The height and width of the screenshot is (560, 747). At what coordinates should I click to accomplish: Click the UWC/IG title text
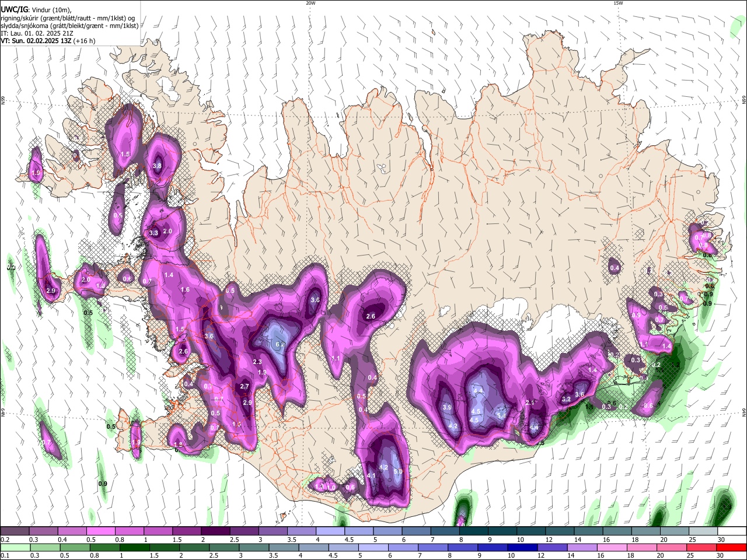pyautogui.click(x=14, y=10)
